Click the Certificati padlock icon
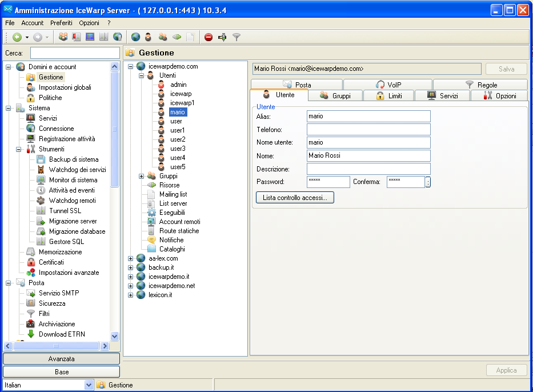Screen dimensions: 533x392 (x=31, y=262)
